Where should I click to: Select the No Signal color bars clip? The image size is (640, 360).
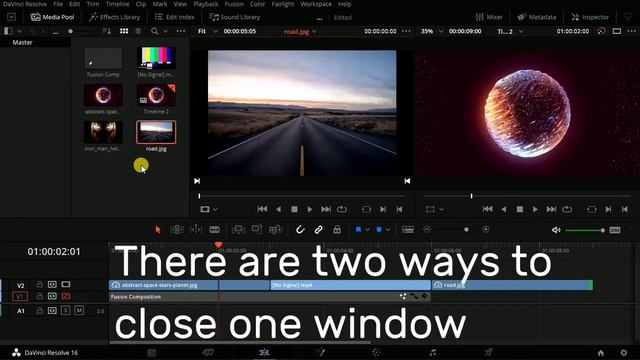[156, 58]
